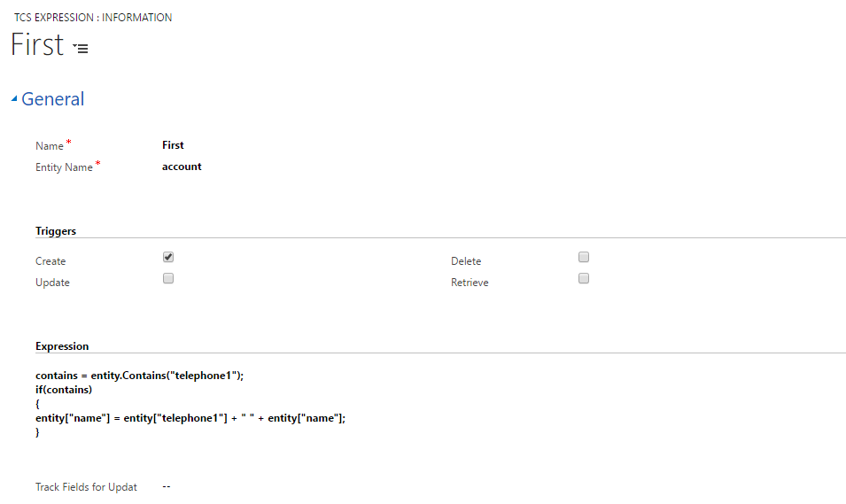
Task: Enable the Retrieve trigger checkbox
Action: (x=584, y=278)
